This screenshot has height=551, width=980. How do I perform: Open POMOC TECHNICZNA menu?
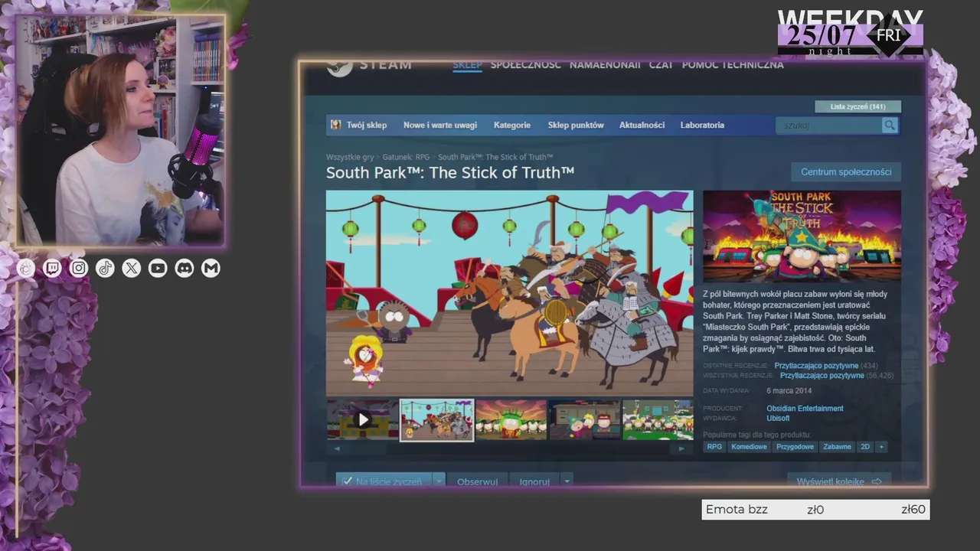733,65
